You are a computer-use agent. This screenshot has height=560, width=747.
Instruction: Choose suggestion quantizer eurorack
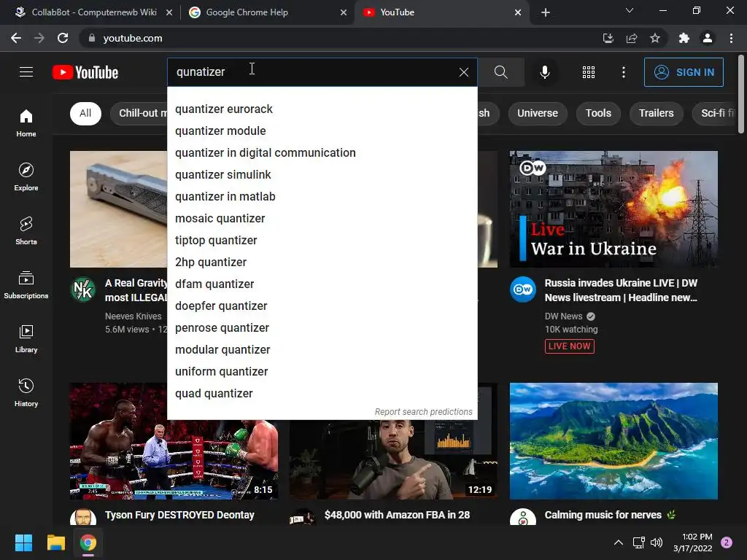322,109
